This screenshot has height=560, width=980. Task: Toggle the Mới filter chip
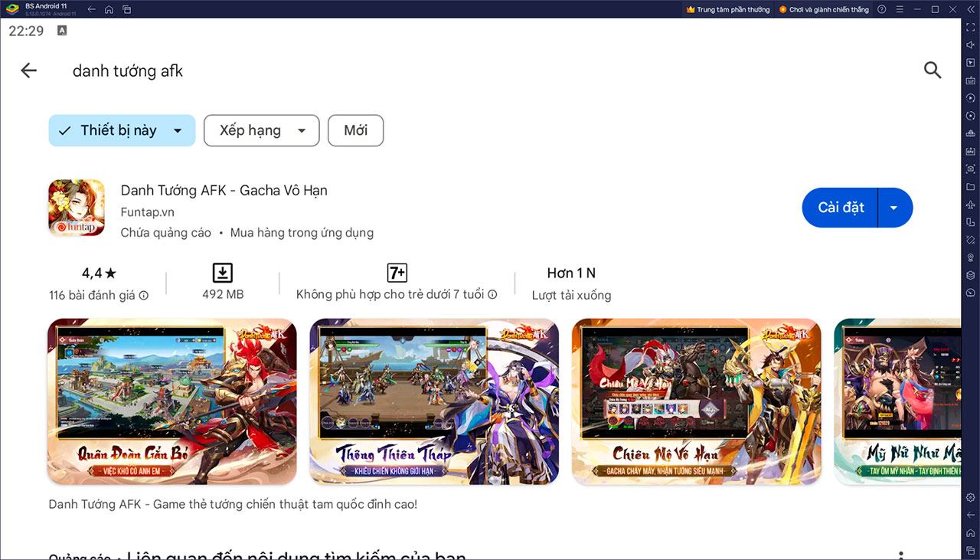[355, 130]
